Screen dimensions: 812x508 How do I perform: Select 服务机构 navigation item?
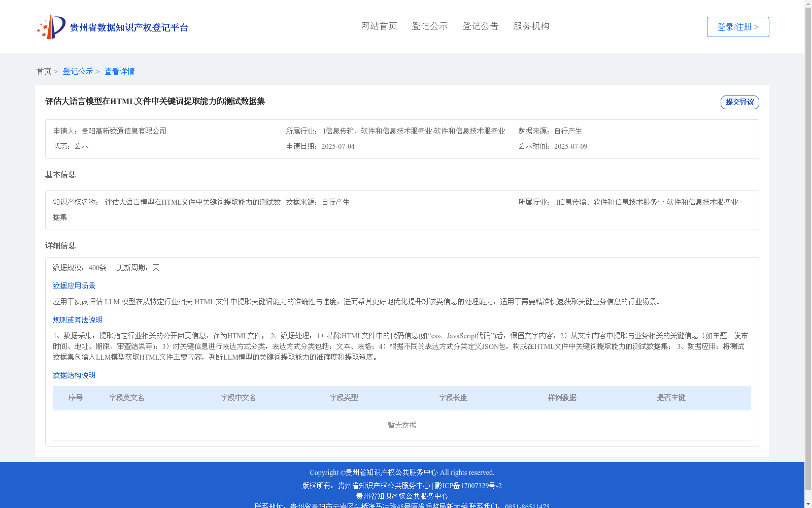click(x=531, y=26)
